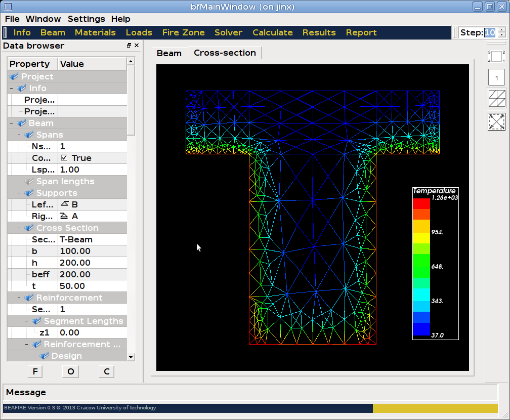Float the Data browser panel

(x=129, y=46)
